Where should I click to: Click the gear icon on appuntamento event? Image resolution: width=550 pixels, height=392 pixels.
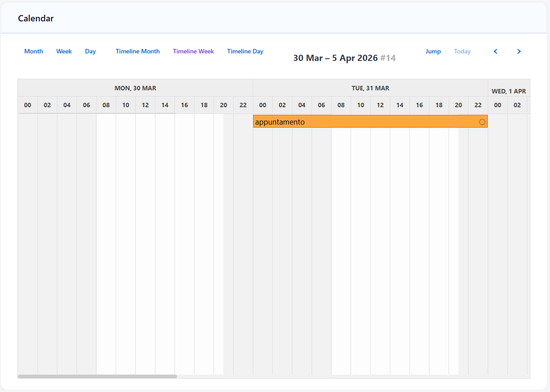482,122
